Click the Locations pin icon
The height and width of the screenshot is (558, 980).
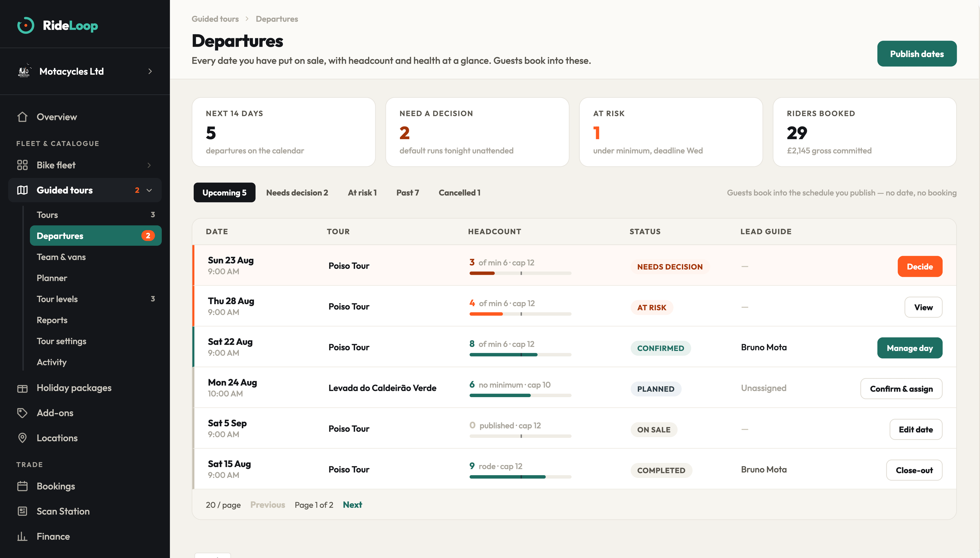pos(22,438)
